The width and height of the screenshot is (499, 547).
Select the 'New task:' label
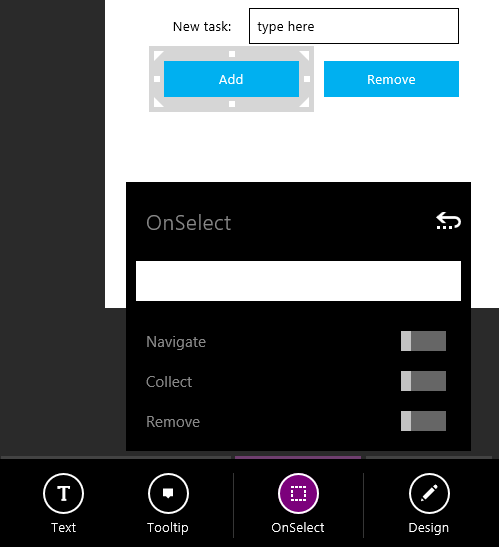(202, 27)
